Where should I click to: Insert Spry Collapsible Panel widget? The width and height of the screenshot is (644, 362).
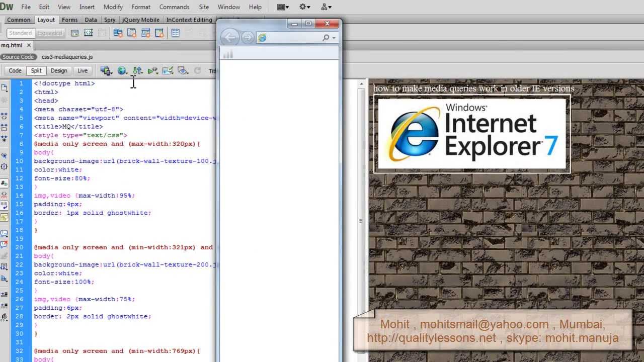click(x=159, y=33)
